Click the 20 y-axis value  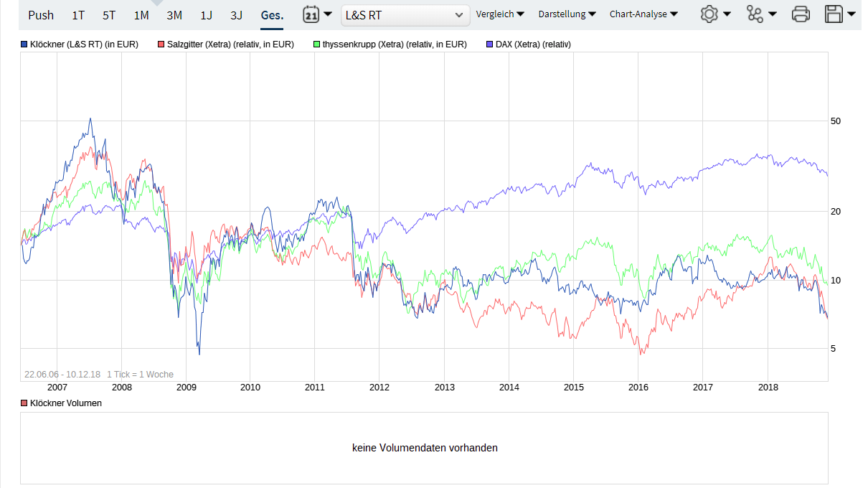click(x=835, y=211)
